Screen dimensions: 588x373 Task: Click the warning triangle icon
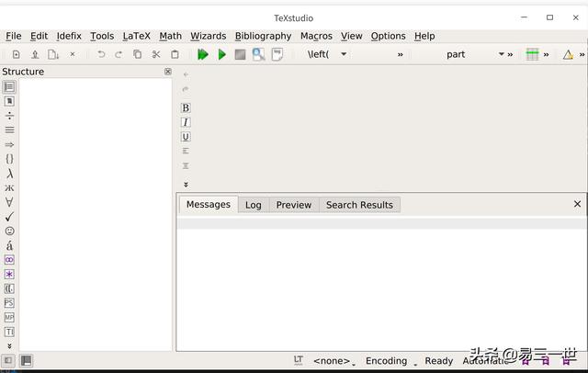(568, 55)
